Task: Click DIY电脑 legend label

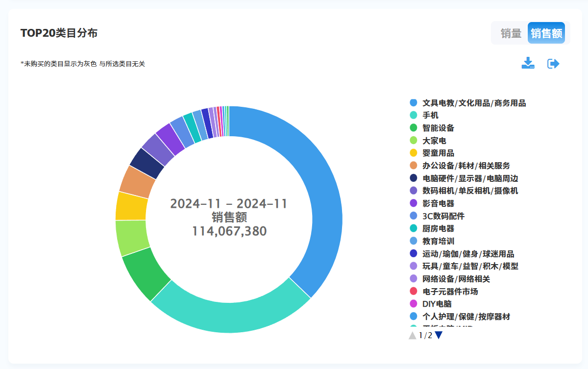Action: point(437,304)
